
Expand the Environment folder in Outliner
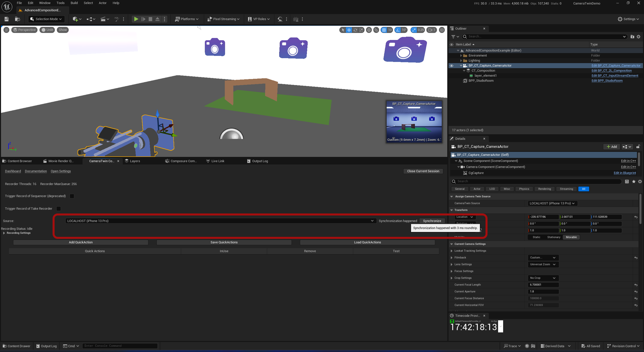coord(461,56)
